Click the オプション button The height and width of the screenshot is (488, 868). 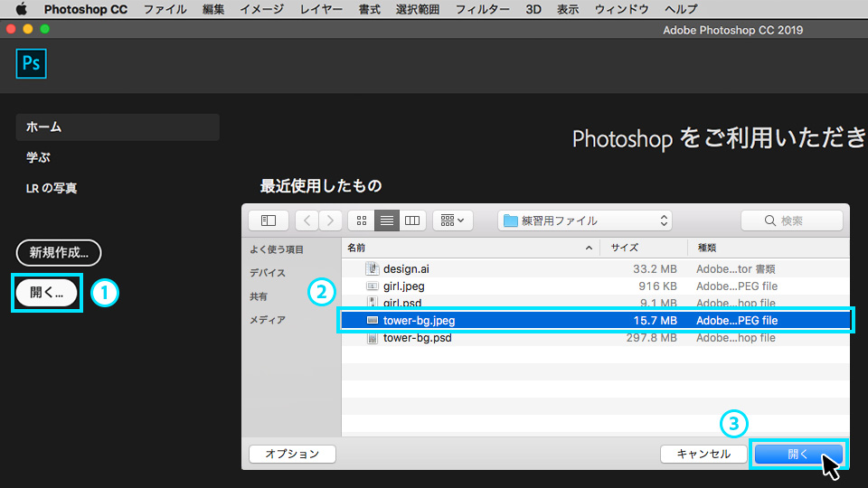tap(292, 454)
